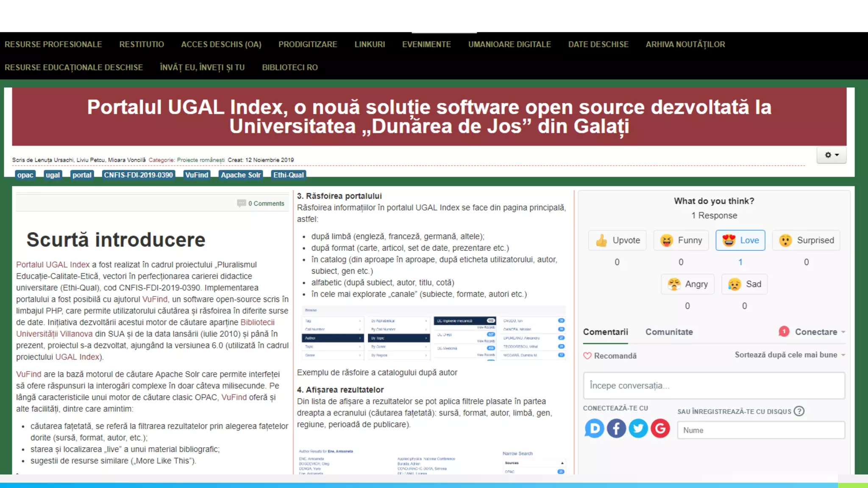Log in with the Twitter icon

638,429
